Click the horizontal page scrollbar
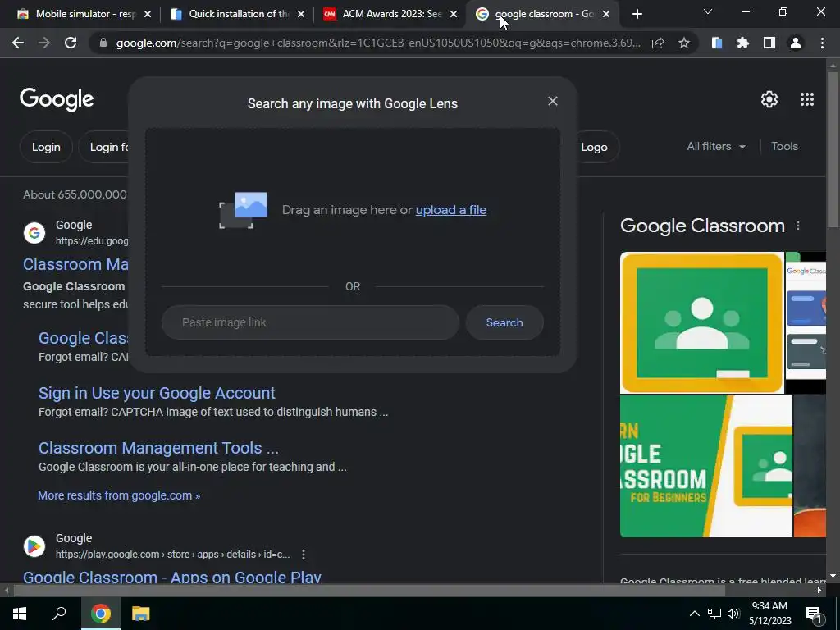The height and width of the screenshot is (630, 840). (370, 591)
